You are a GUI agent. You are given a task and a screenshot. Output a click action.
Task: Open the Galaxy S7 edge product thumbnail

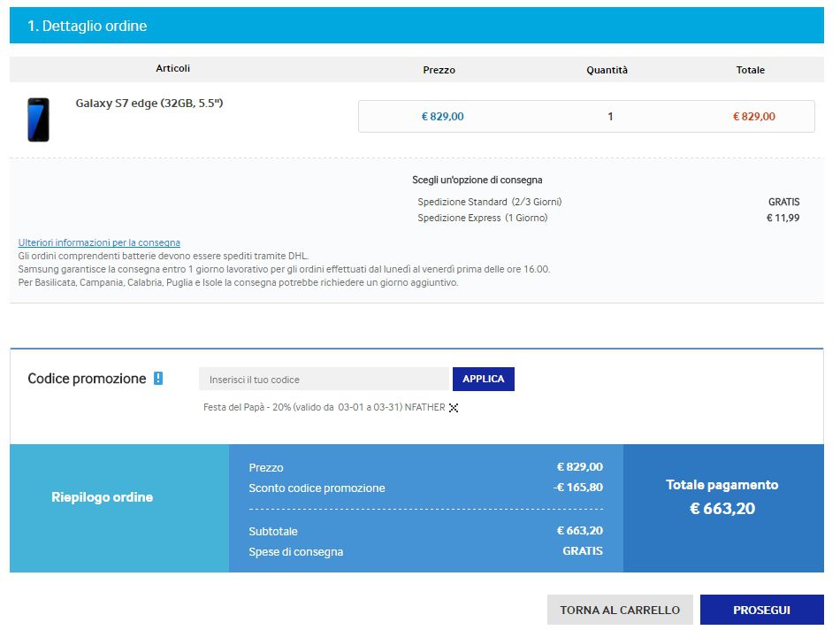(x=39, y=119)
